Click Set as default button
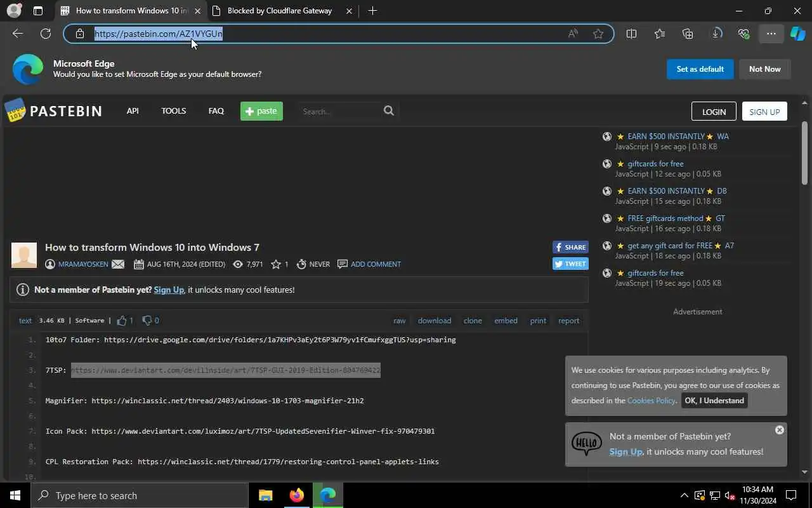812x508 pixels. (700, 69)
